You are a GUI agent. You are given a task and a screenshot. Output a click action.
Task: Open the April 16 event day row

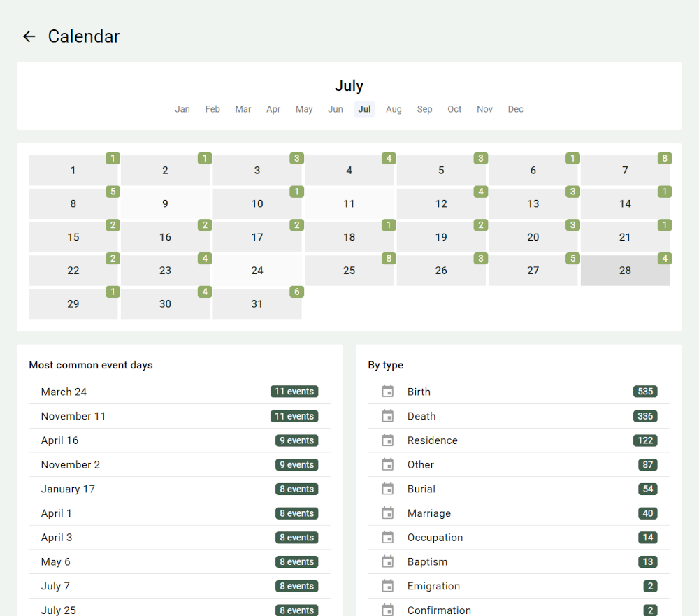point(180,440)
